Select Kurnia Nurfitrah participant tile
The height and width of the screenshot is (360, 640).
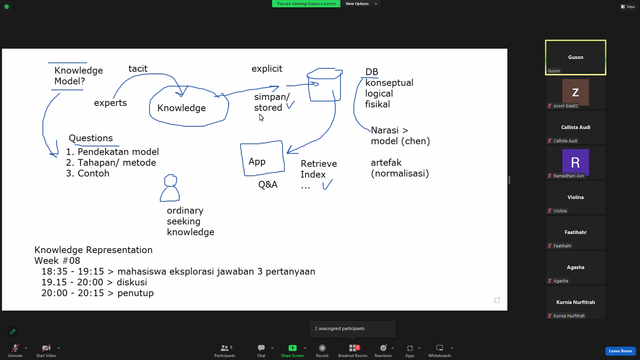576,303
